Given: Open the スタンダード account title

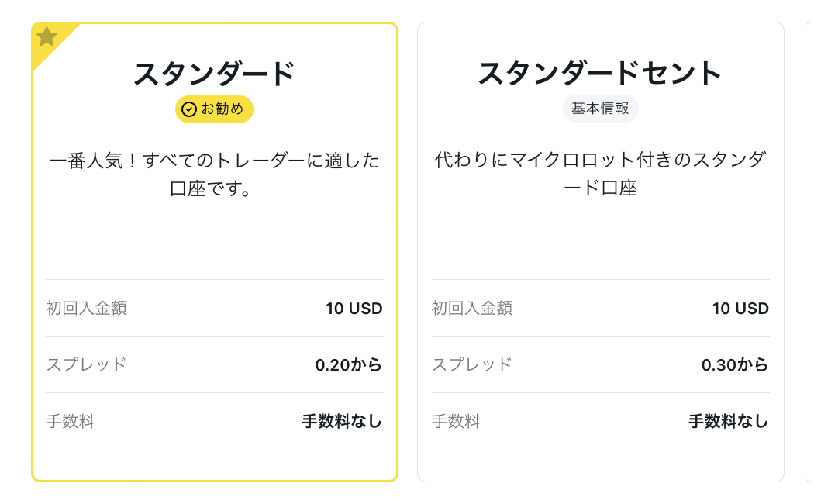Looking at the screenshot, I should point(214,73).
